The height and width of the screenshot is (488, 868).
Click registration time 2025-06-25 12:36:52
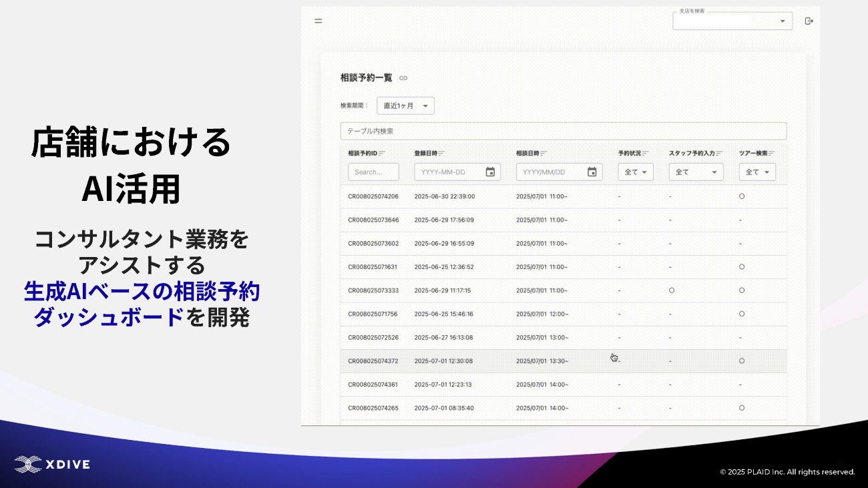click(x=444, y=266)
